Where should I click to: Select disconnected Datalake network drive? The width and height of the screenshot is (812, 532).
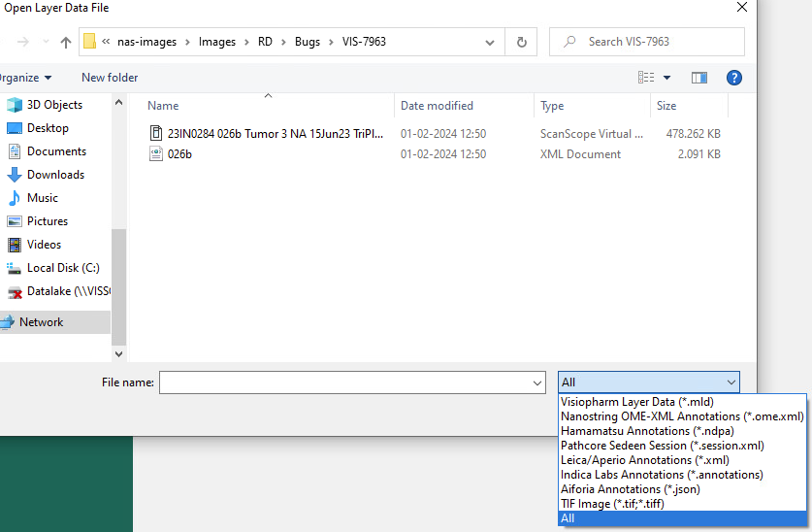pos(68,291)
